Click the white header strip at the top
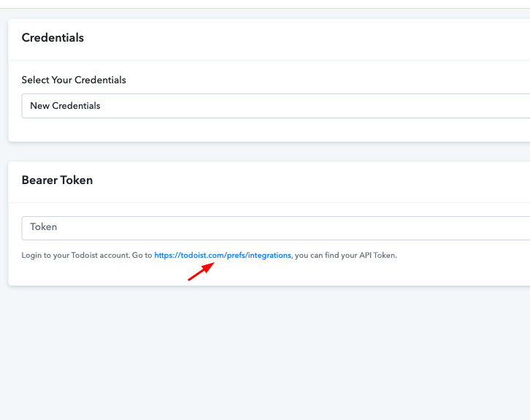 click(x=263, y=4)
